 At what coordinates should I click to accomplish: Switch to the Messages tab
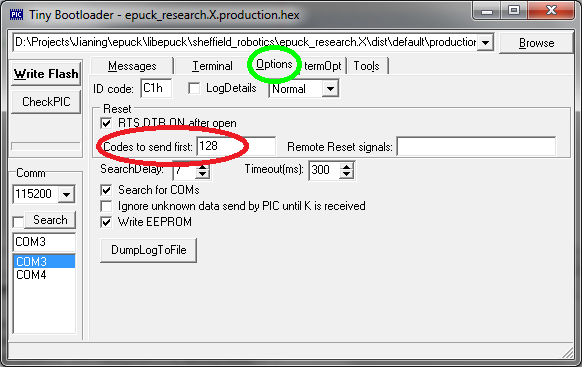(132, 66)
